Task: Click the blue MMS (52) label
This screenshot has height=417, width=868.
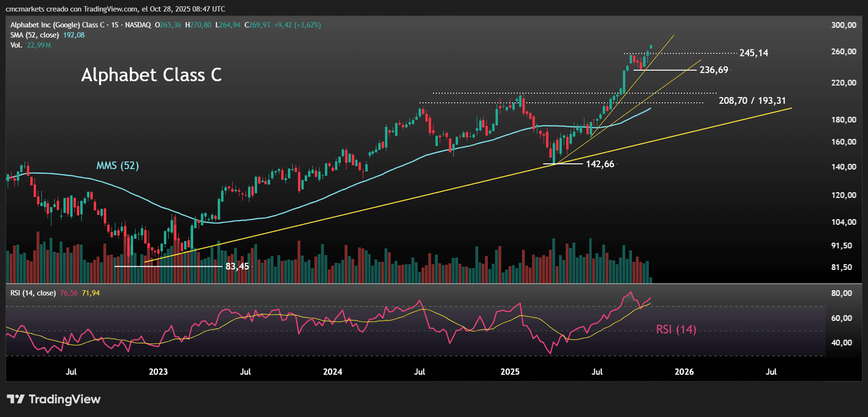Action: [x=118, y=166]
